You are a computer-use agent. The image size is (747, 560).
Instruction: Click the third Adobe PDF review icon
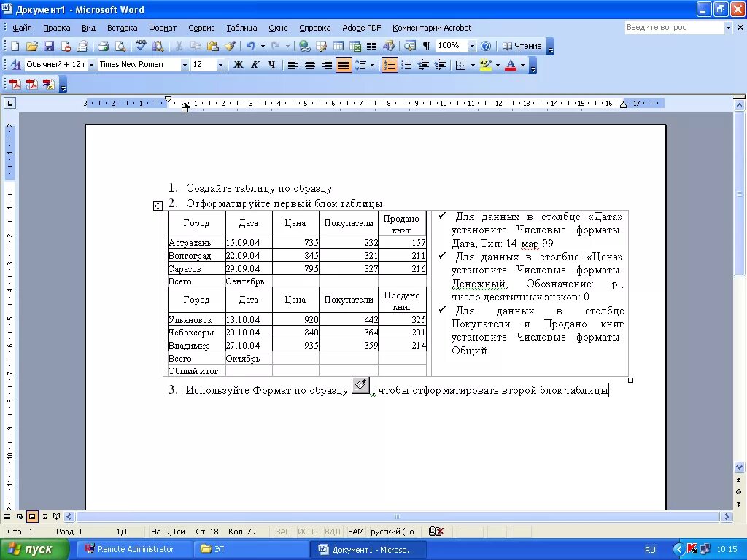[48, 85]
